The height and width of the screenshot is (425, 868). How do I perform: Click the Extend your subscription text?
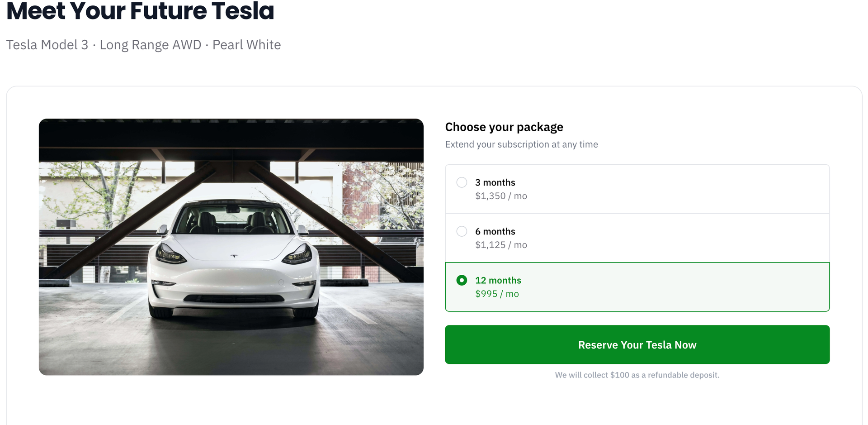point(521,144)
